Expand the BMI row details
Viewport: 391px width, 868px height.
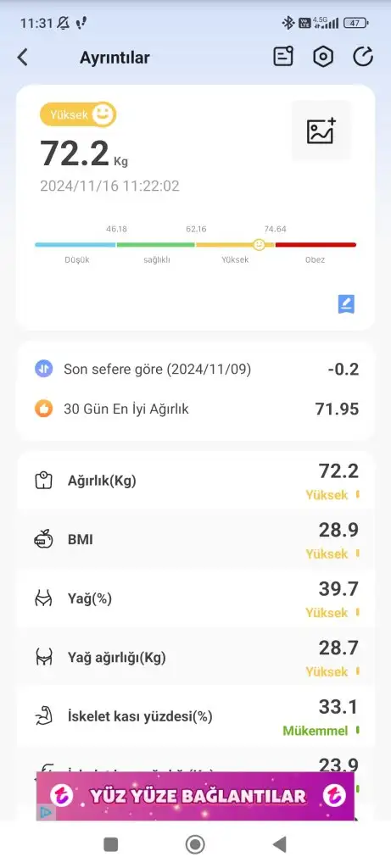tap(195, 539)
